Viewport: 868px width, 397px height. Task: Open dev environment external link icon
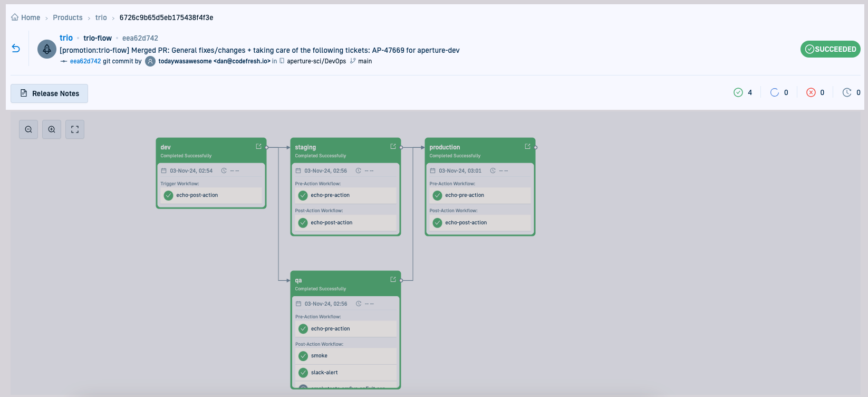coord(258,146)
